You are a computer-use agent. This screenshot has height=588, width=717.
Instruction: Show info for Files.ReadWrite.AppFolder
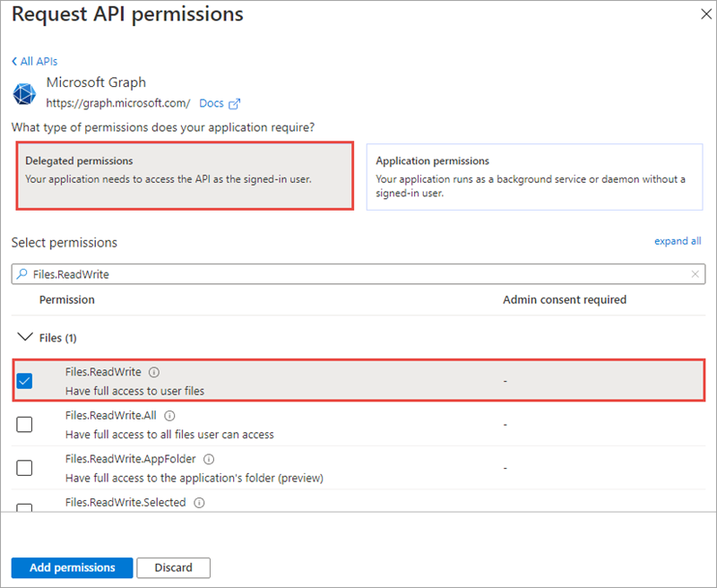click(x=209, y=459)
